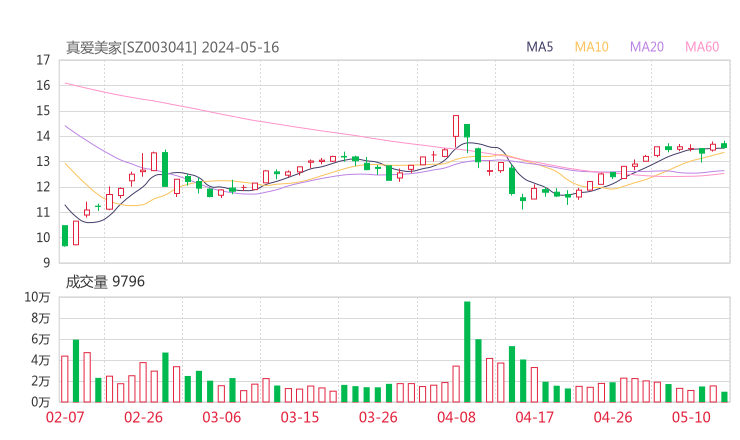Click the price axis value 9
740x440 pixels.
click(x=46, y=262)
